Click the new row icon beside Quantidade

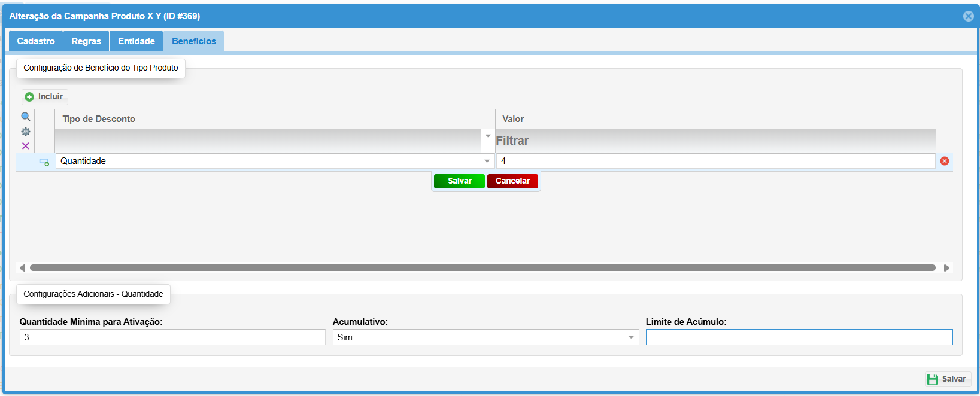(x=44, y=162)
